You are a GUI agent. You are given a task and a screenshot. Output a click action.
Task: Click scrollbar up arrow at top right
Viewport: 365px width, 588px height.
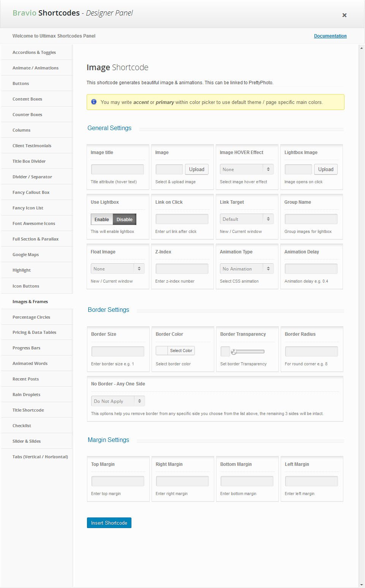362,48
